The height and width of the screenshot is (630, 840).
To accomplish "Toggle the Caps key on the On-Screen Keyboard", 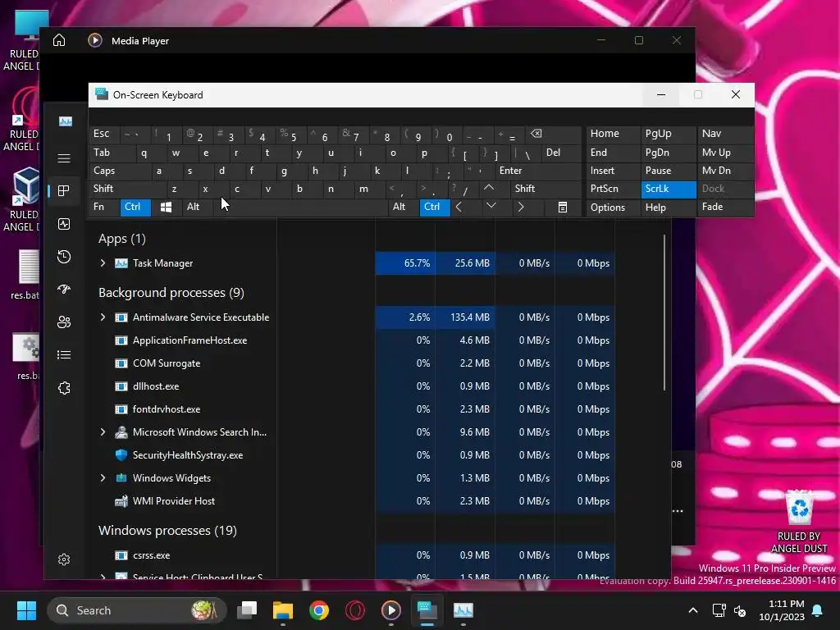I will [120, 171].
